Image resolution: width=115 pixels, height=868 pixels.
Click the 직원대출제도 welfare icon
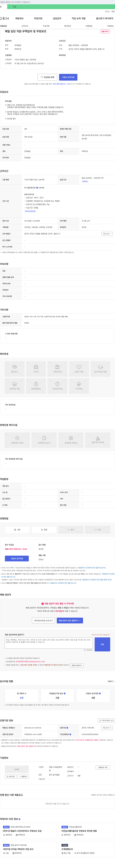(x=36, y=386)
